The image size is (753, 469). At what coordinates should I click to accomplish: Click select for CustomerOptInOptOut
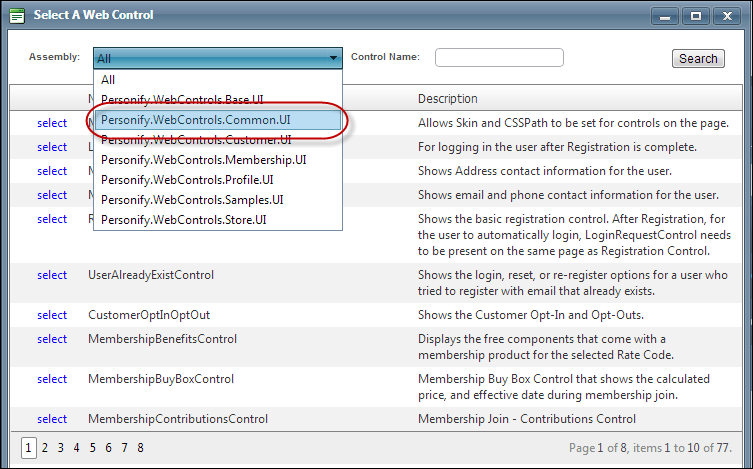[52, 315]
